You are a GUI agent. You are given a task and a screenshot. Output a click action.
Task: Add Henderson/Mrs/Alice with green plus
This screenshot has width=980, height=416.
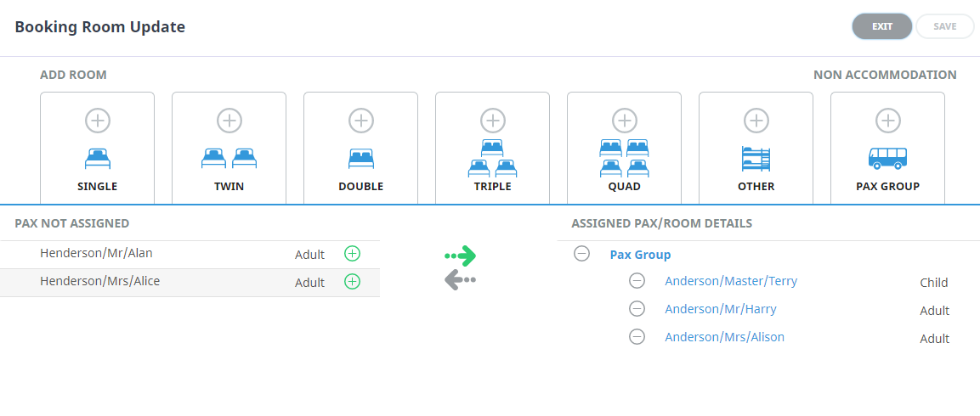[x=353, y=282]
